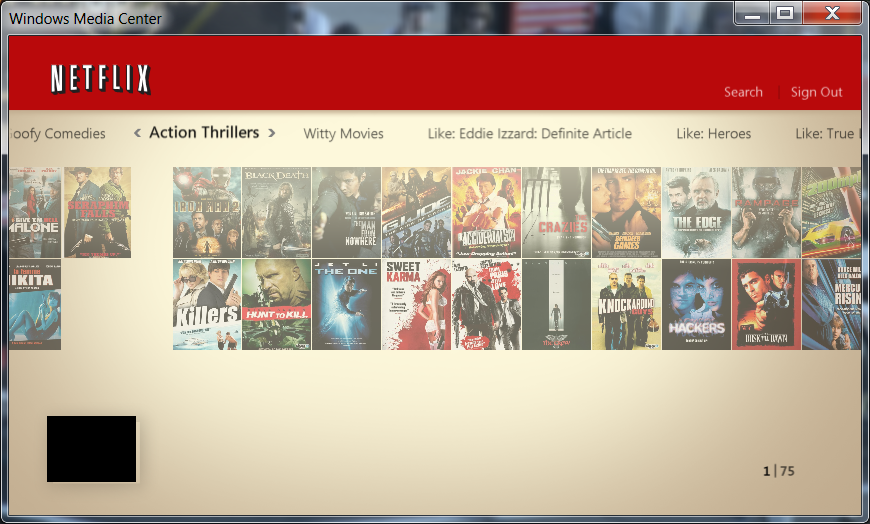
Task: Open the G.I. Joe movie poster
Action: [416, 212]
